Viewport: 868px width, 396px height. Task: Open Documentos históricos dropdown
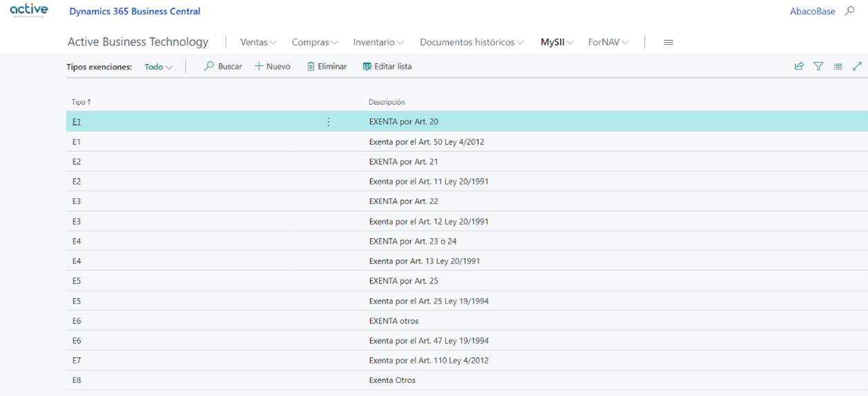click(x=472, y=42)
